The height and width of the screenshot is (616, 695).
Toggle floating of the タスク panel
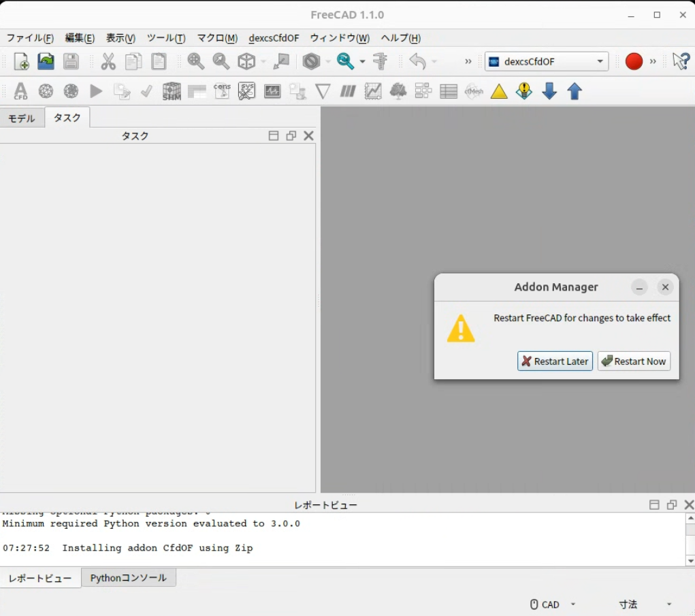click(291, 135)
